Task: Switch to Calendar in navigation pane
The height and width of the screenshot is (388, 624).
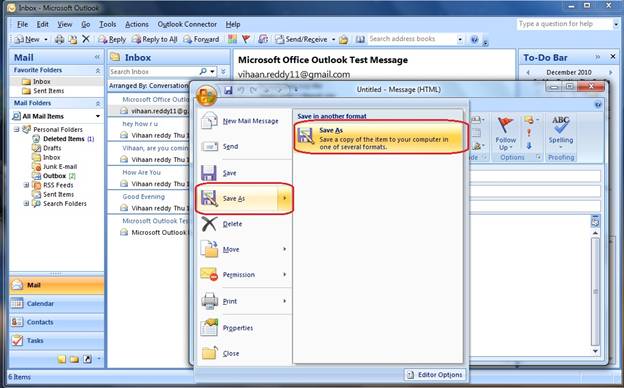Action: point(57,304)
